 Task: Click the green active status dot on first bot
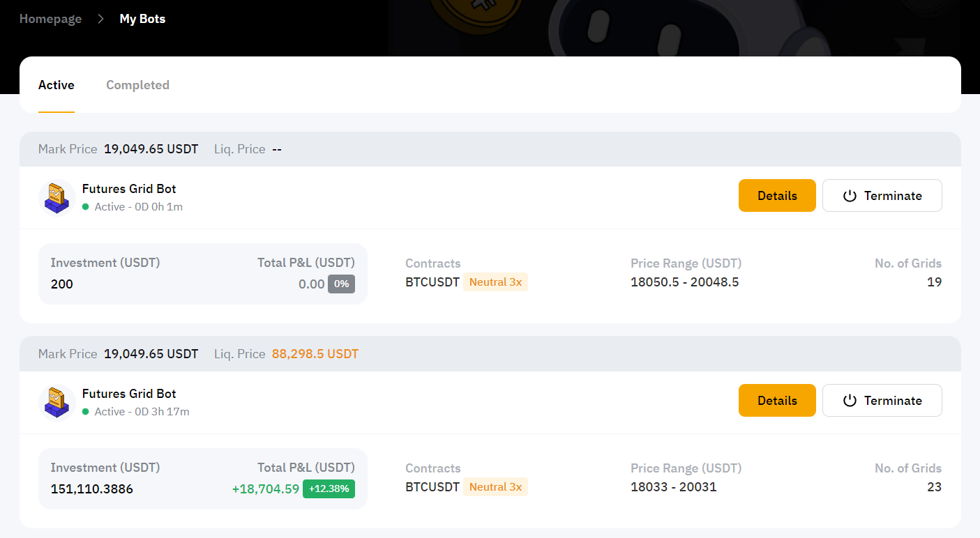click(x=86, y=207)
